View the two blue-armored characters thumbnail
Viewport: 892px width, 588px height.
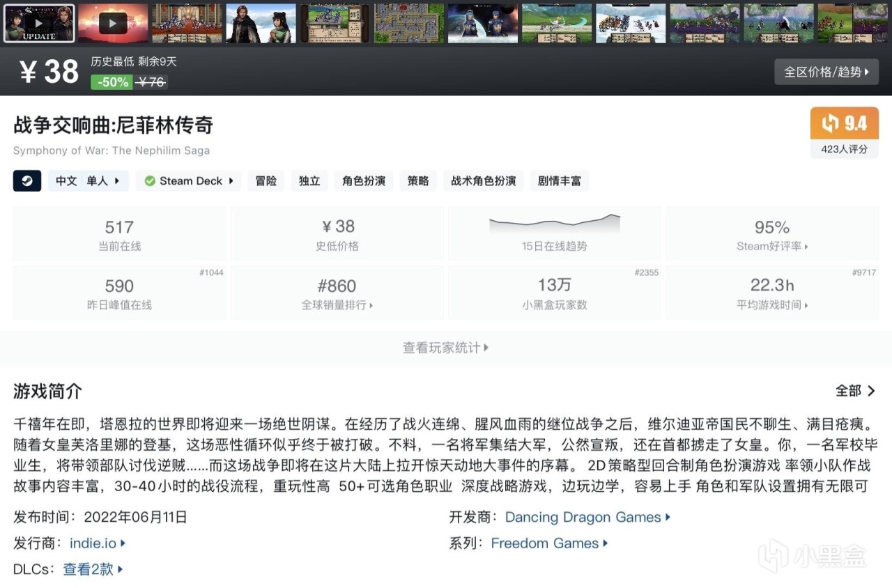tap(482, 23)
